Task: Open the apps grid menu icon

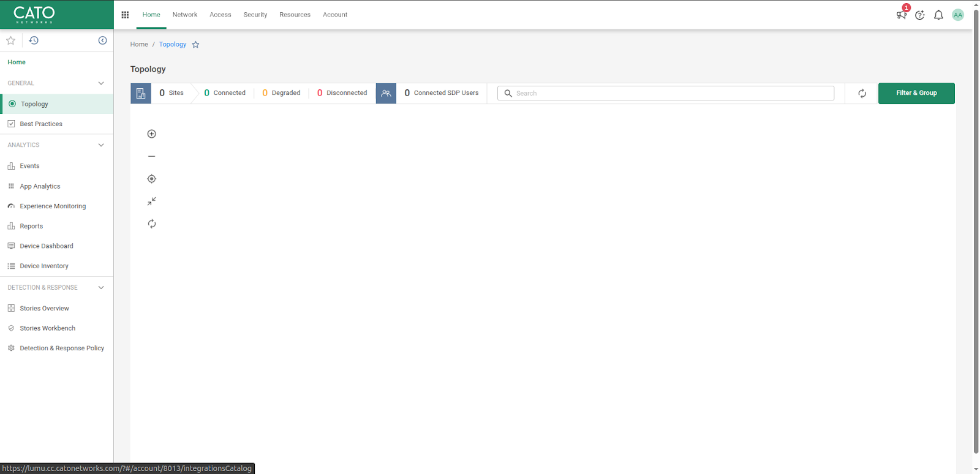Action: coord(125,15)
